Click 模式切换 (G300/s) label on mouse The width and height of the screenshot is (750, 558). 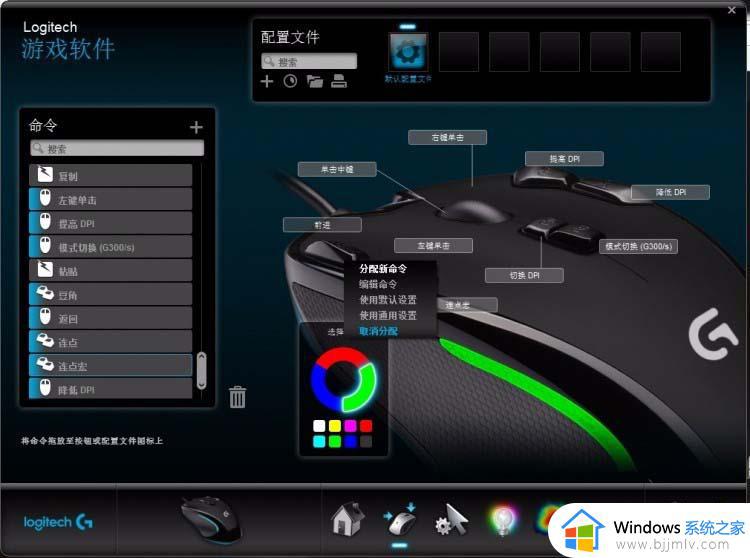click(x=639, y=246)
